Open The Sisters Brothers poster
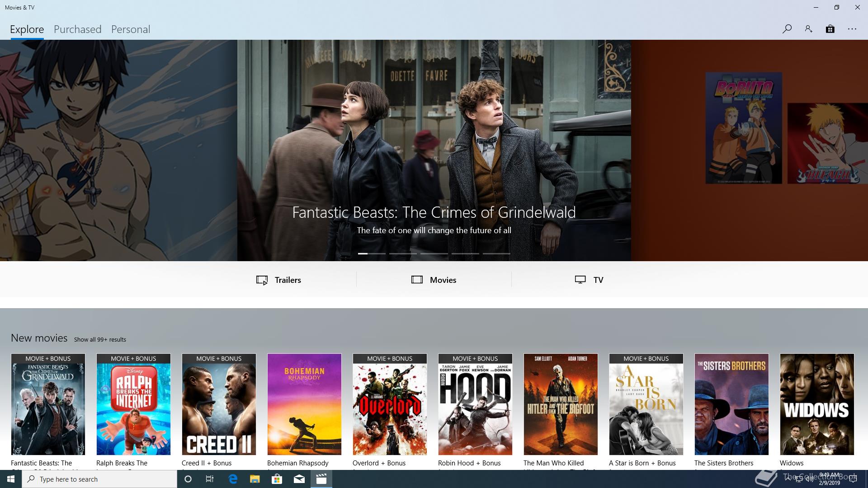Viewport: 868px width, 488px height. coord(731,404)
